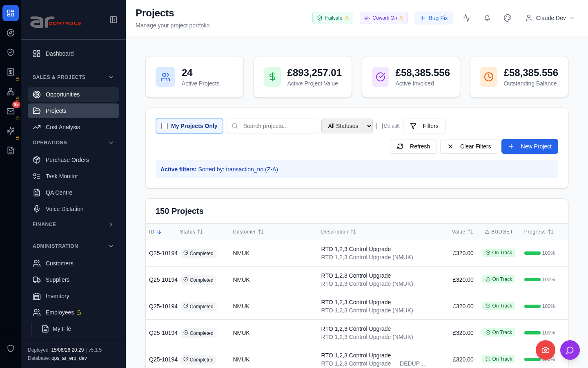Sort table by ID column arrow
Image resolution: width=588 pixels, height=368 pixels.
coord(159,232)
